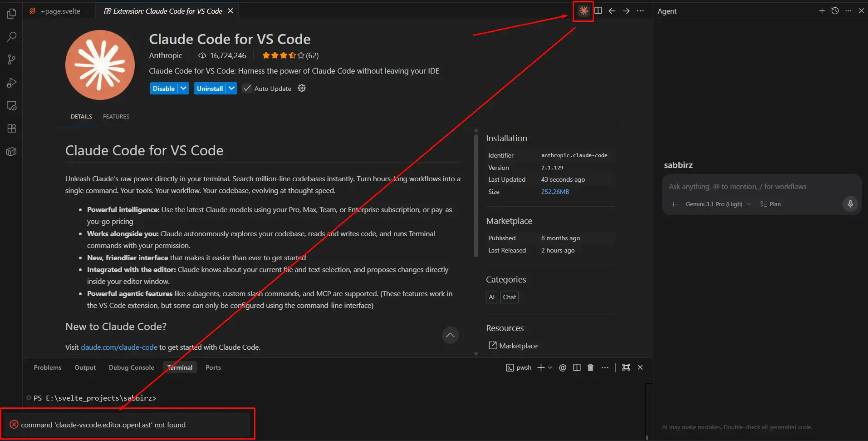The height and width of the screenshot is (441, 868).
Task: Open Source Control view
Action: tap(12, 59)
